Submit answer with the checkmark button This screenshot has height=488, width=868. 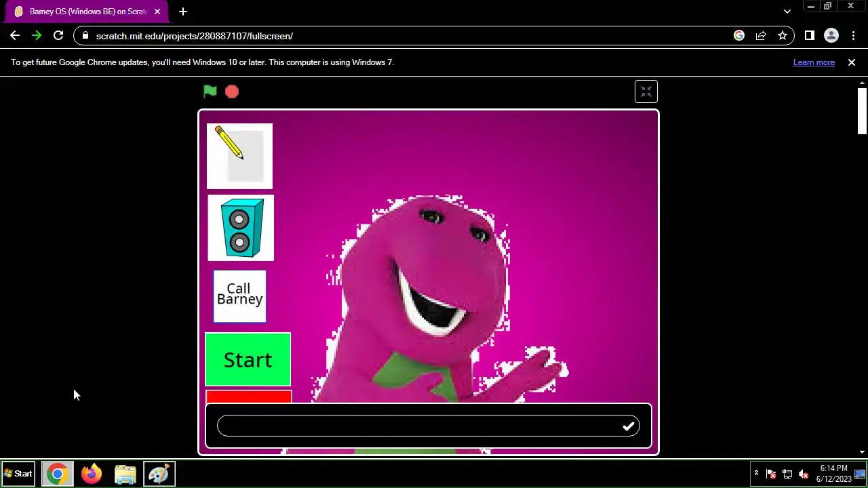(x=629, y=426)
